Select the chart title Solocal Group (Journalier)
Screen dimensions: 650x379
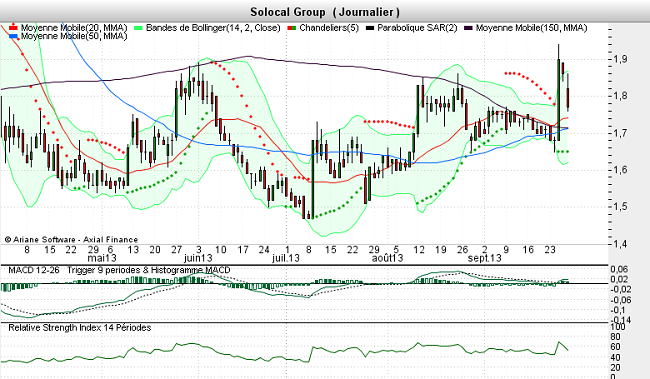point(325,12)
